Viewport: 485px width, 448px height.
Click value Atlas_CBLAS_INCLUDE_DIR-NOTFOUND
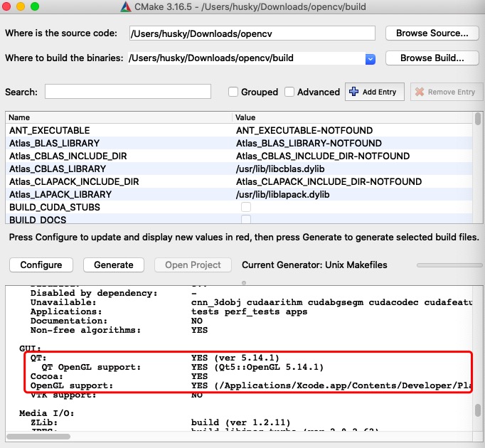click(323, 156)
